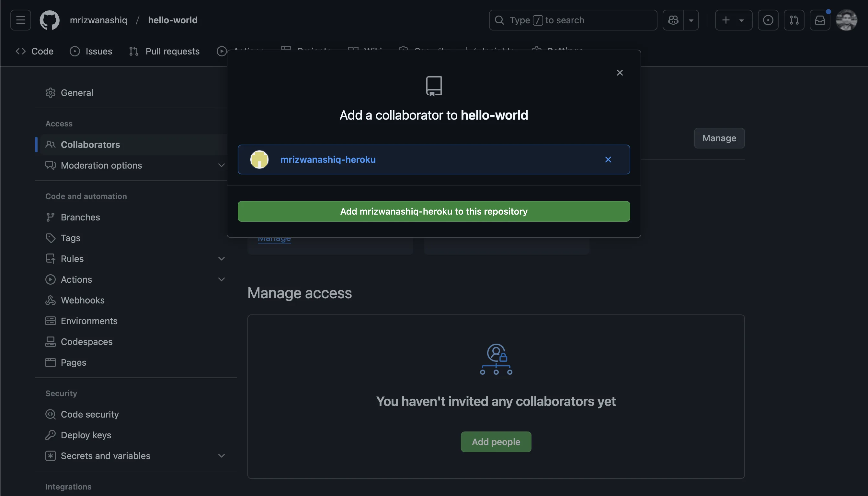The height and width of the screenshot is (496, 868).
Task: Switch to the Issues tab
Action: point(91,51)
